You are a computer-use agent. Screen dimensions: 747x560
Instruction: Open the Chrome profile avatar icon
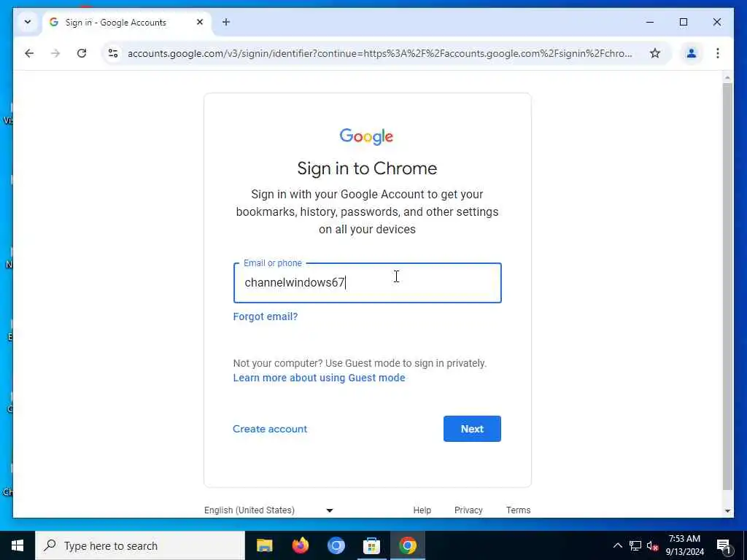tap(692, 53)
